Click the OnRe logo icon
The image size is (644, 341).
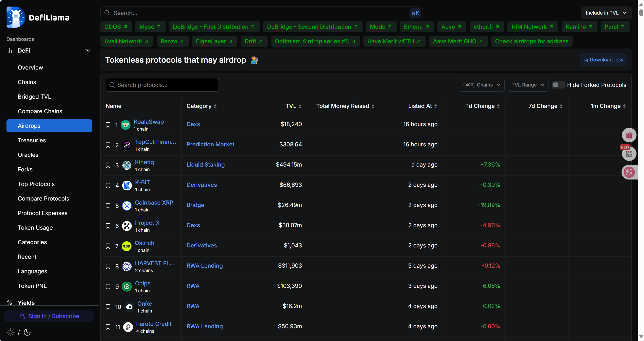pos(129,307)
